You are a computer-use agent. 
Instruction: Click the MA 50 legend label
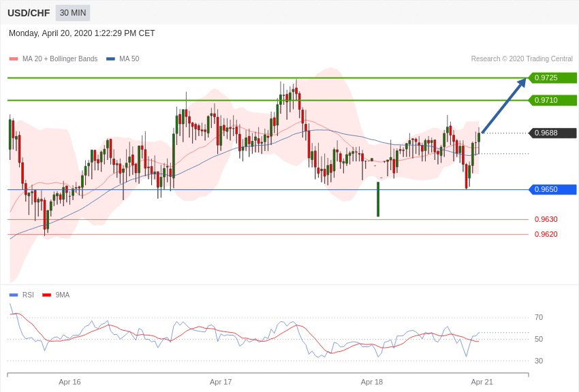(x=129, y=59)
